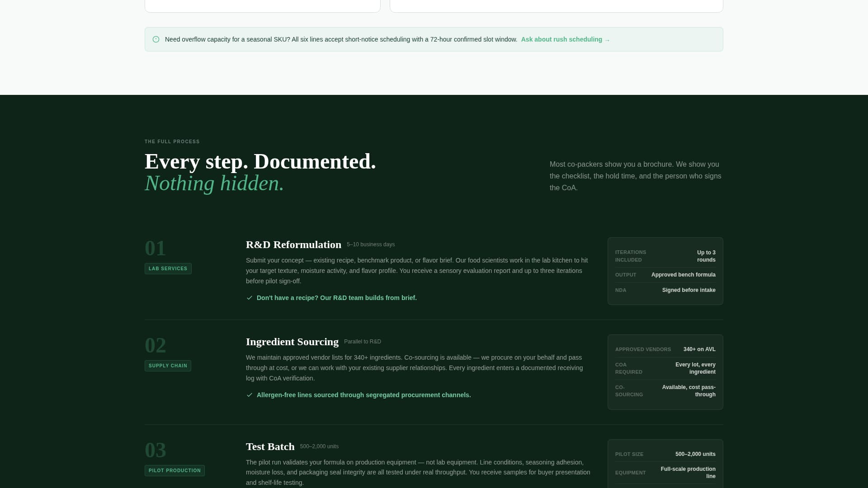868x488 pixels.
Task: Toggle the COA REQUIRED spec row
Action: (x=665, y=368)
